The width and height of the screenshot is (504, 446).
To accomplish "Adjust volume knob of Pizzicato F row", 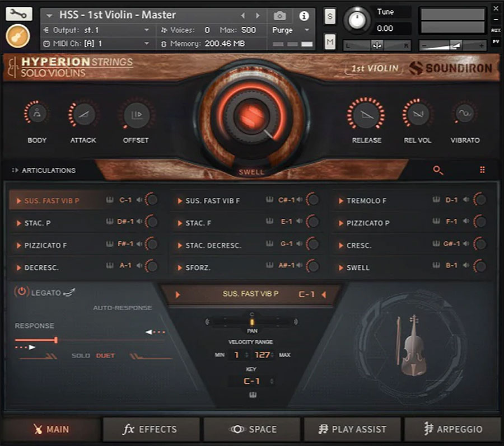I will (151, 244).
